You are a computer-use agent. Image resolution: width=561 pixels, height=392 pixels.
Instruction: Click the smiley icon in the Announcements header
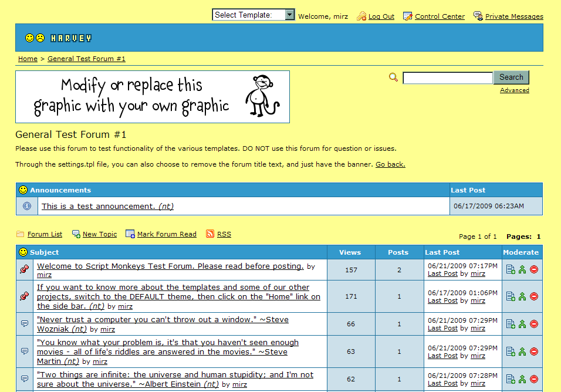click(23, 190)
